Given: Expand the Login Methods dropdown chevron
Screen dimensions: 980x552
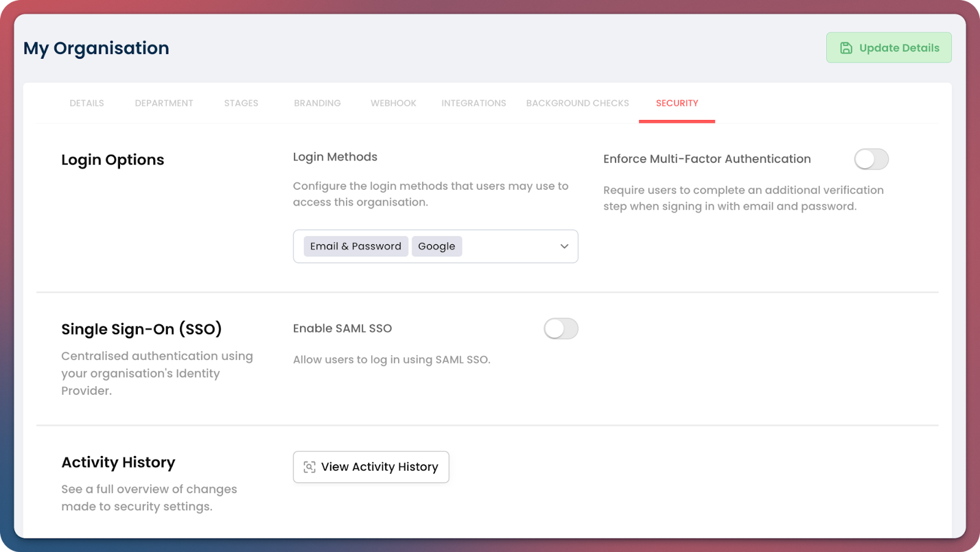Looking at the screenshot, I should (x=564, y=246).
